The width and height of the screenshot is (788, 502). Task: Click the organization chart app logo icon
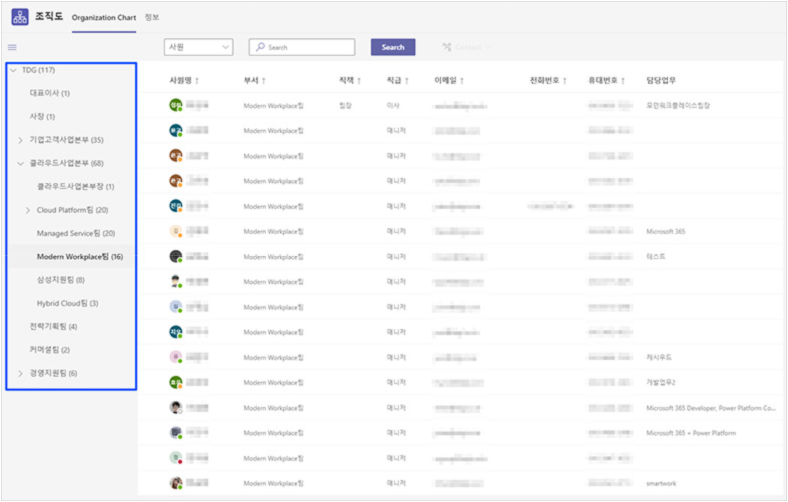[20, 17]
